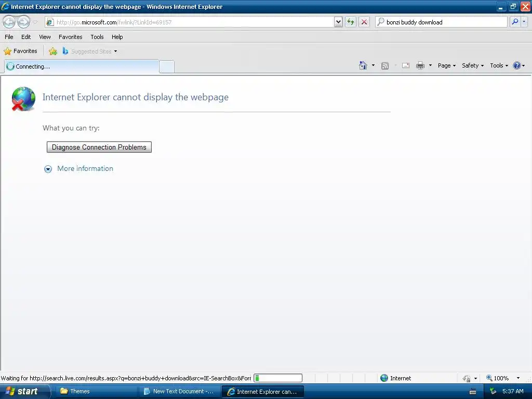Viewport: 532px width, 399px height.
Task: Open the Tools menu in menu bar
Action: click(97, 37)
